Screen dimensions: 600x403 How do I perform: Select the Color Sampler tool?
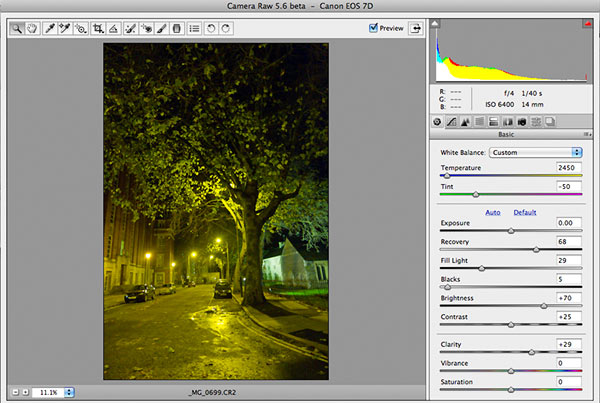[x=65, y=28]
